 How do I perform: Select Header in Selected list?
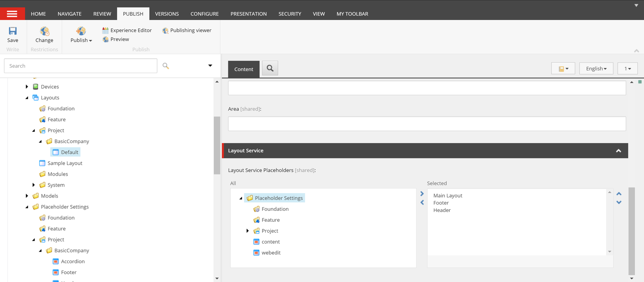coord(442,210)
